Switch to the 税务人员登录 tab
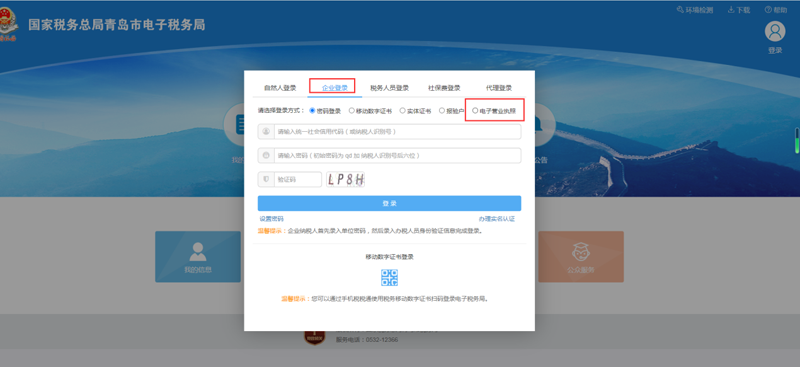800x367 pixels. [x=389, y=88]
